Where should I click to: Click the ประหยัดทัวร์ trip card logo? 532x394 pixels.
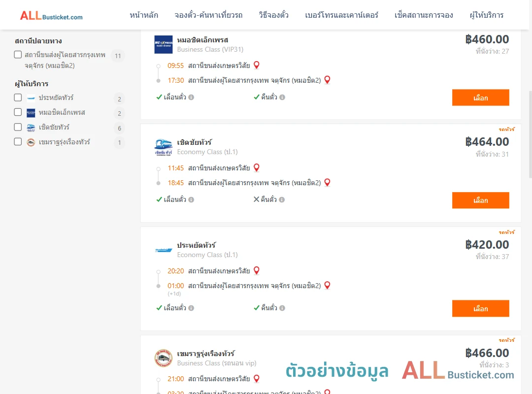tap(164, 250)
